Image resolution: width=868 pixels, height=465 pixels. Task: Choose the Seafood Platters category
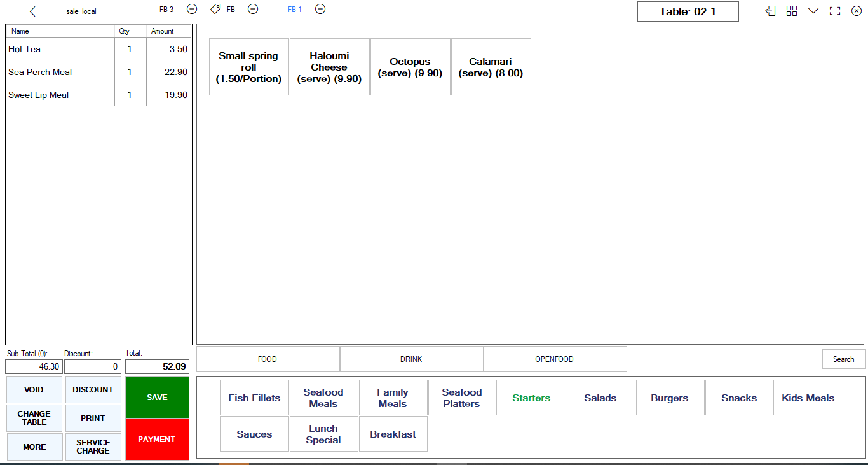[462, 398]
